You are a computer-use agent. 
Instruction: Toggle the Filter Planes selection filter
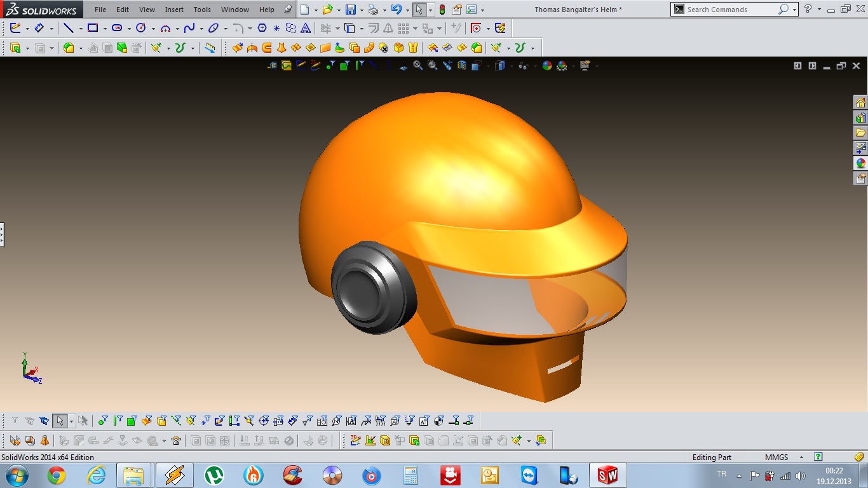(191, 421)
